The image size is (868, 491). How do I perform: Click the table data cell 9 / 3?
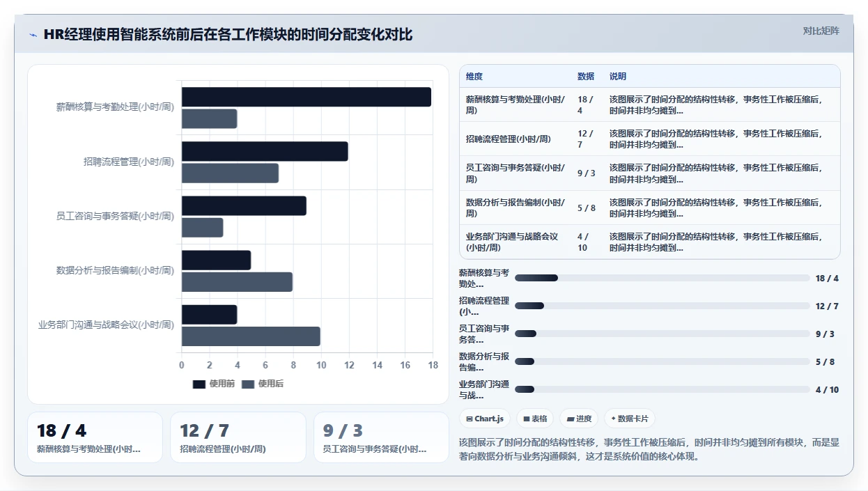click(x=588, y=173)
